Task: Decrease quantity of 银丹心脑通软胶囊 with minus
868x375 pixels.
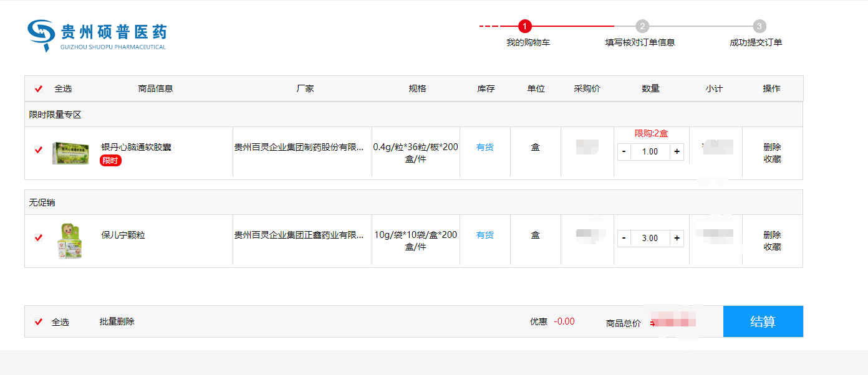Action: (624, 151)
